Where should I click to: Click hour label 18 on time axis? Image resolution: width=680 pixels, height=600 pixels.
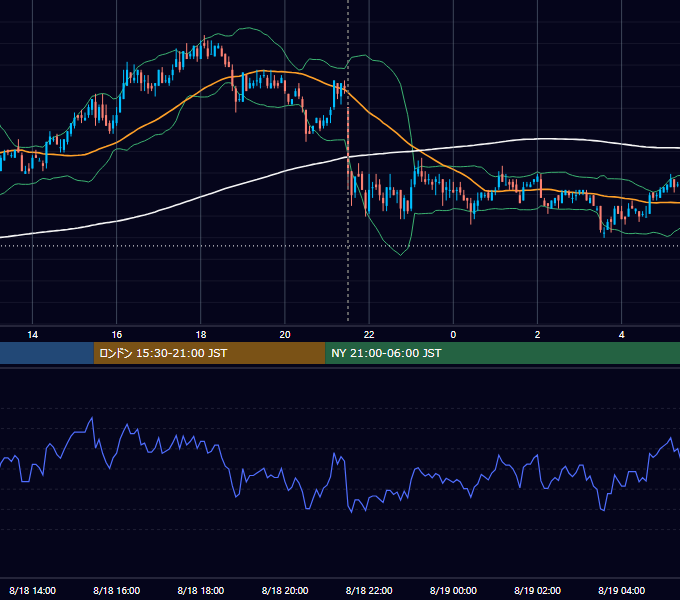coord(201,335)
